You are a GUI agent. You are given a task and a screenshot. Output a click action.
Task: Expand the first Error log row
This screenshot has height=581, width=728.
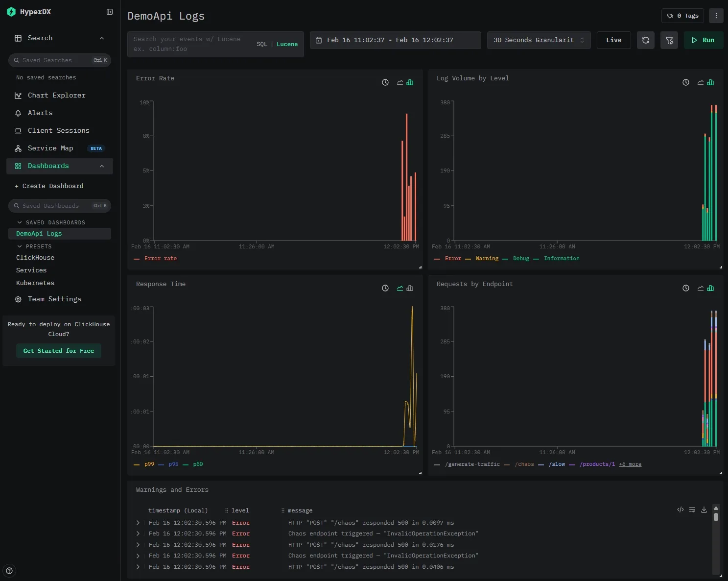138,523
